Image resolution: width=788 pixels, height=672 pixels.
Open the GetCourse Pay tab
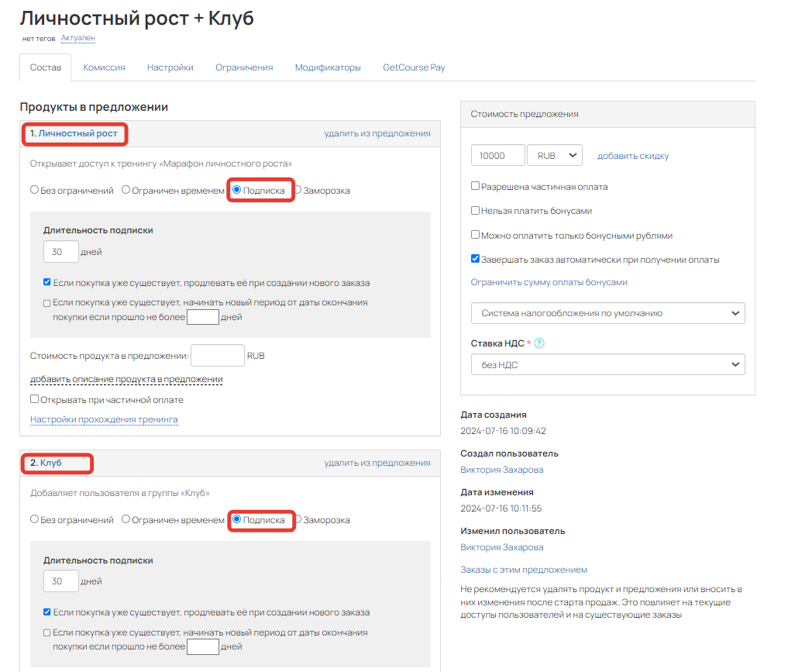(x=414, y=67)
